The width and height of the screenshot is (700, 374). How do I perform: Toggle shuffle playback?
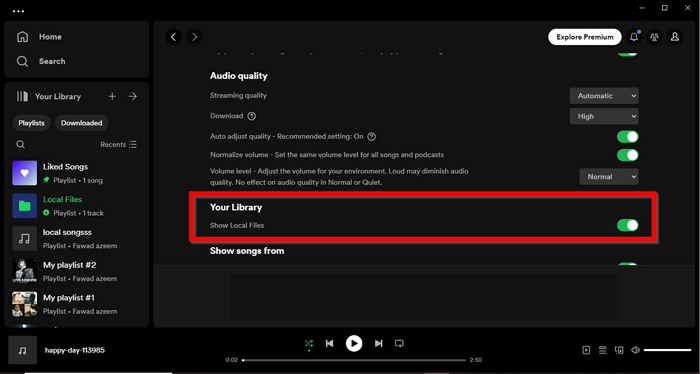point(308,344)
